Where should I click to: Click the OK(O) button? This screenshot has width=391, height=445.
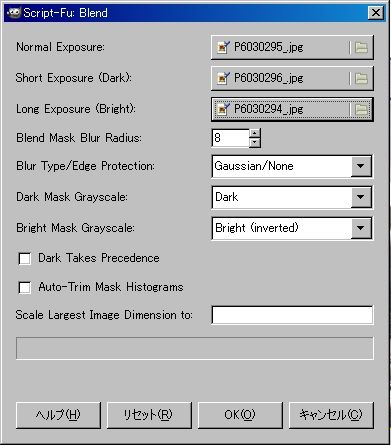pos(240,415)
